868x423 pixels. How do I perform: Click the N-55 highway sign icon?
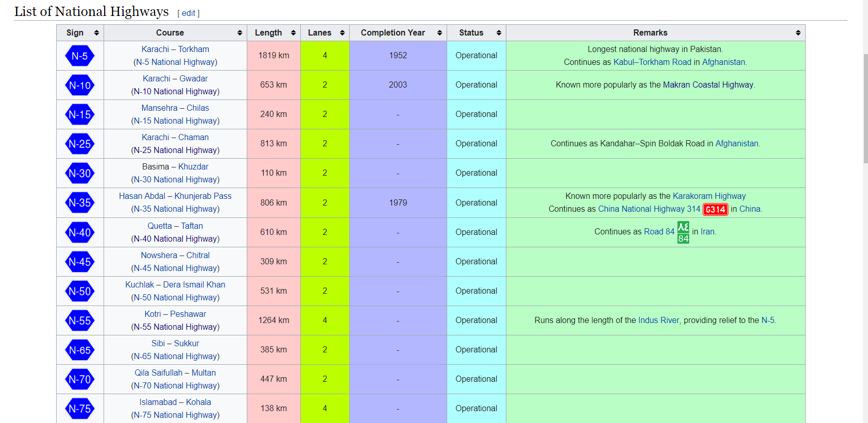[x=80, y=320]
